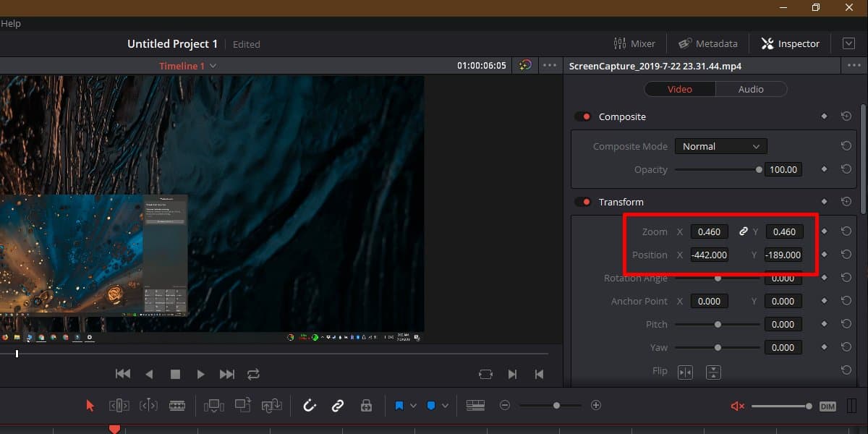This screenshot has width=868, height=434.
Task: Reset the Zoom transform values
Action: pyautogui.click(x=846, y=231)
